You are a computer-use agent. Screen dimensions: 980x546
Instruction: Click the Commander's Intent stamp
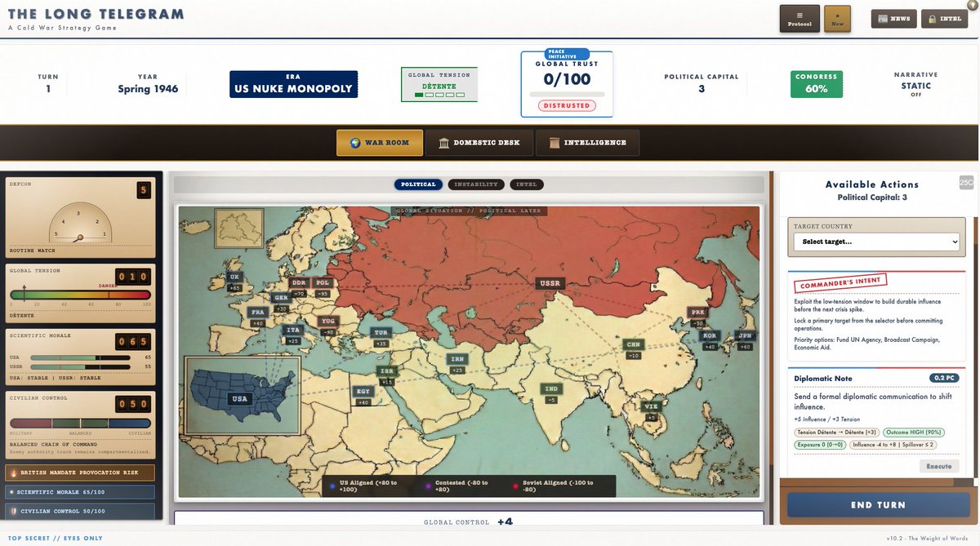pyautogui.click(x=840, y=284)
